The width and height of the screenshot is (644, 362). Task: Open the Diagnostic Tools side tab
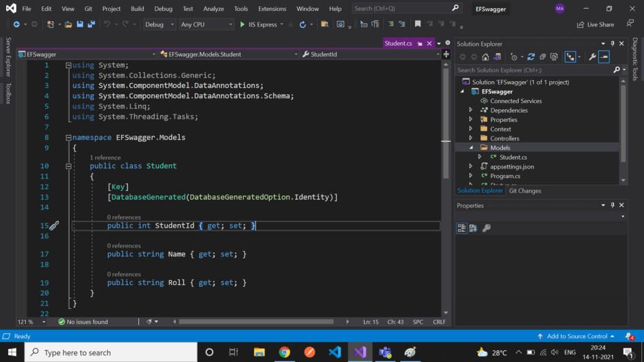635,59
